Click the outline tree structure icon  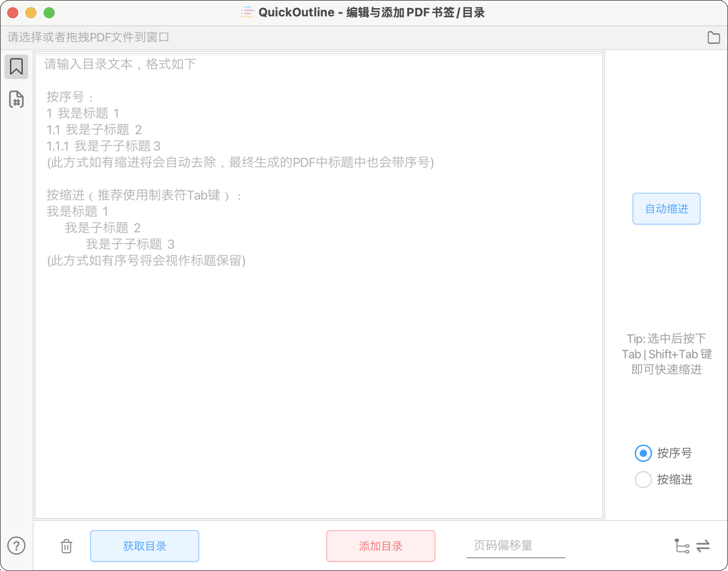682,546
